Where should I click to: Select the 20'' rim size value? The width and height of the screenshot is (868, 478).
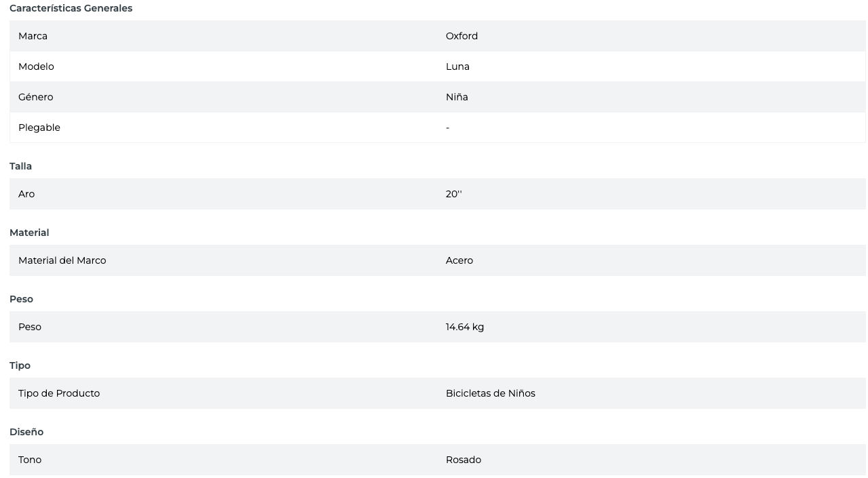point(453,194)
